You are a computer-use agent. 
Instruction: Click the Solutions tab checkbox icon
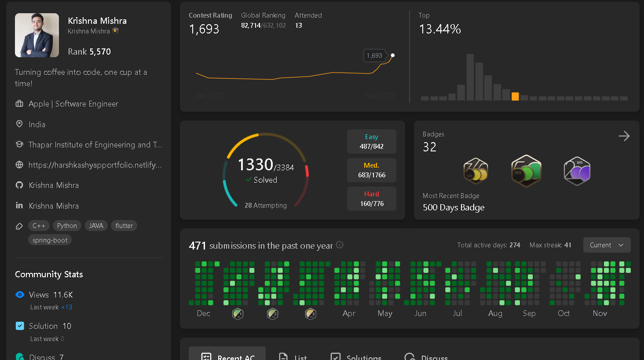(336, 357)
